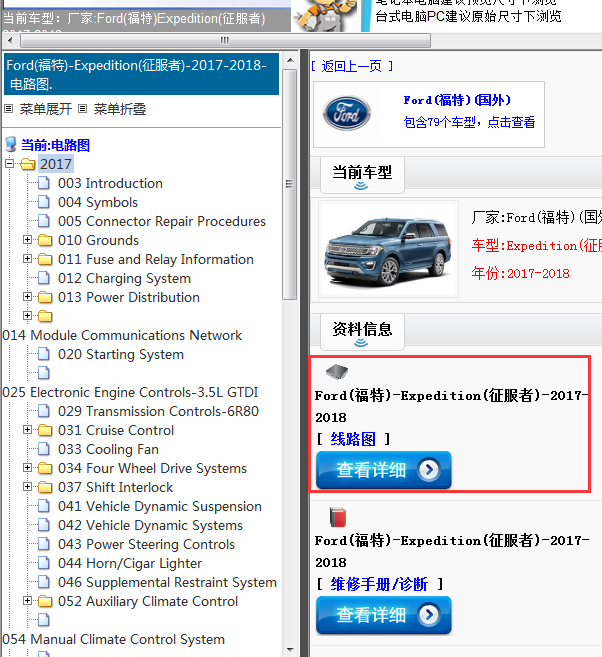This screenshot has height=657, width=602.
Task: Open the Ford(福特)(国外) brand link
Action: point(457,100)
